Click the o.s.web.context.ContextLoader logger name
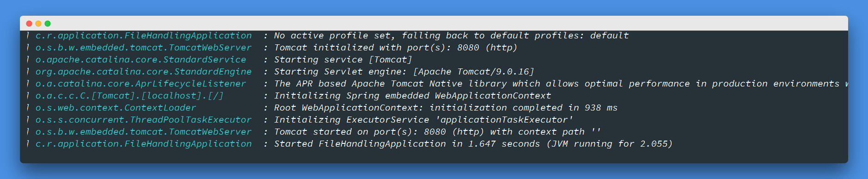The width and height of the screenshot is (868, 179). (x=116, y=108)
